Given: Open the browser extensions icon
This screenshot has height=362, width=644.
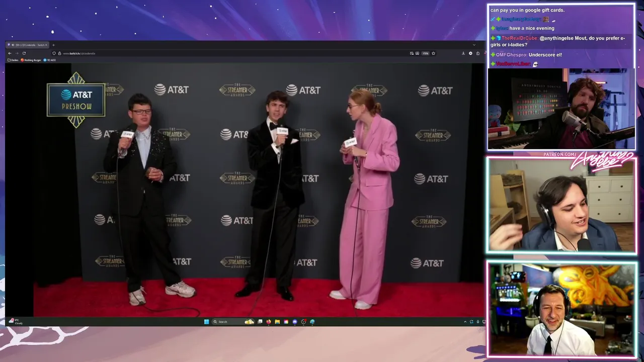Looking at the screenshot, I should 478,53.
